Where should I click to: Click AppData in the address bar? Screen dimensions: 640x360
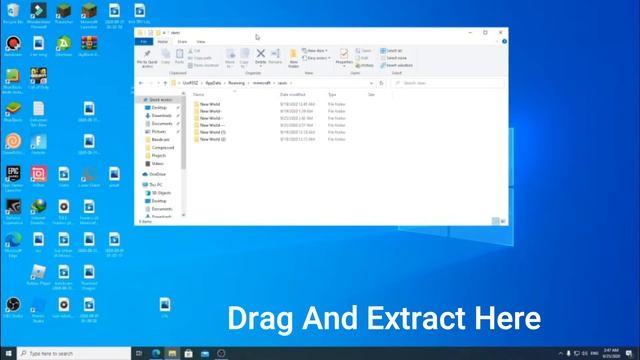(x=213, y=83)
